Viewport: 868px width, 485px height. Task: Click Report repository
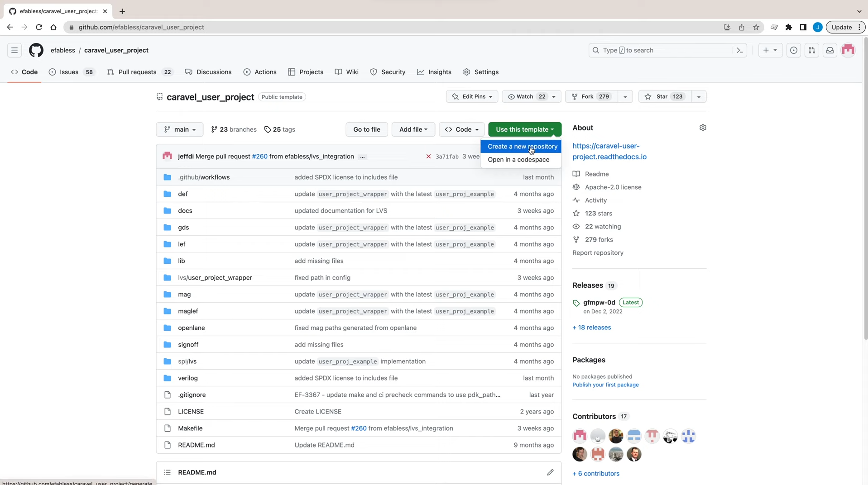[x=598, y=253]
